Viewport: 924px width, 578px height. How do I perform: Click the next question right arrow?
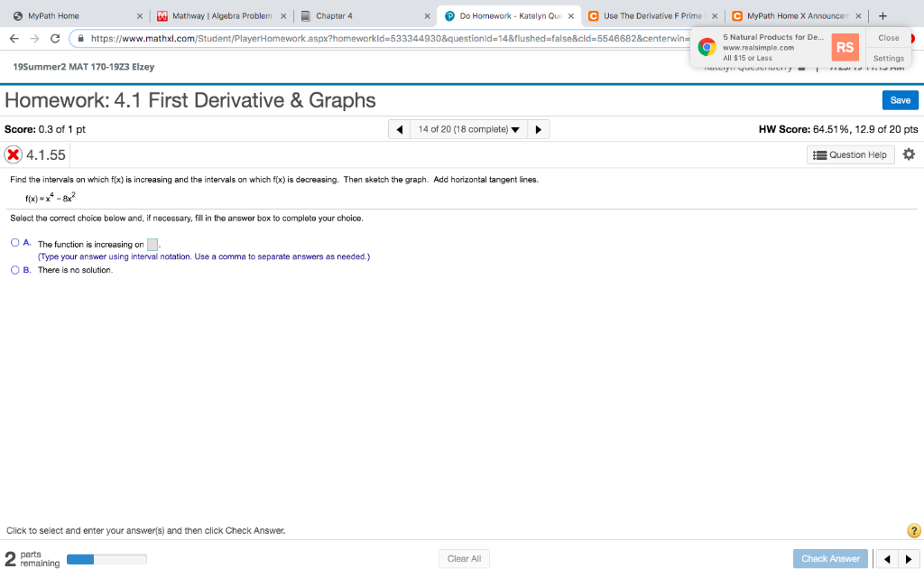[538, 129]
